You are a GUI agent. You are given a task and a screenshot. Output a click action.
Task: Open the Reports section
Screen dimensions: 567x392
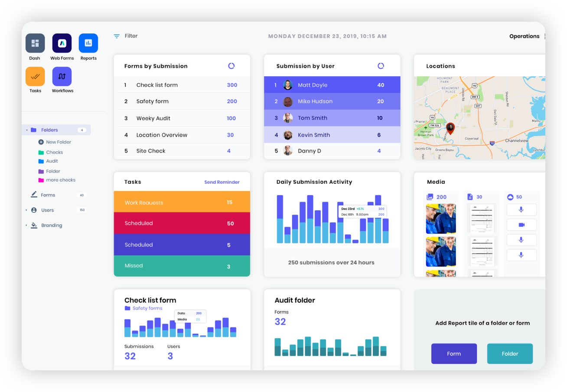coord(88,44)
